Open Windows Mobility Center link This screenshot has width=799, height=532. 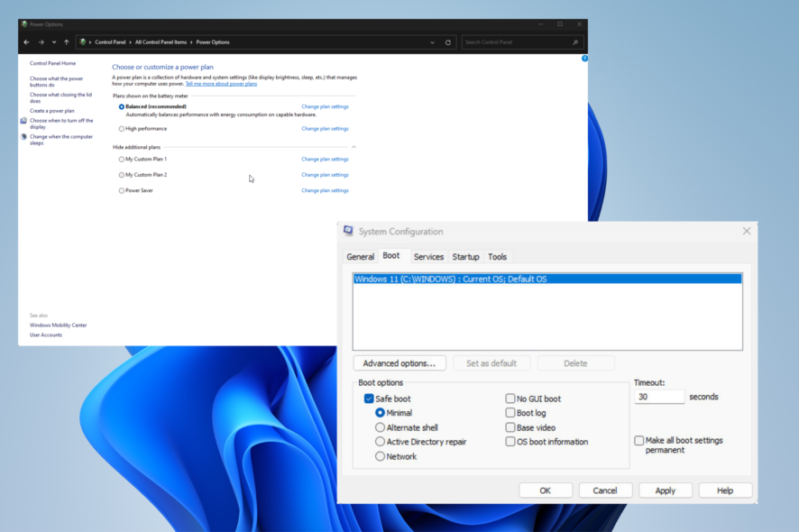(x=58, y=326)
